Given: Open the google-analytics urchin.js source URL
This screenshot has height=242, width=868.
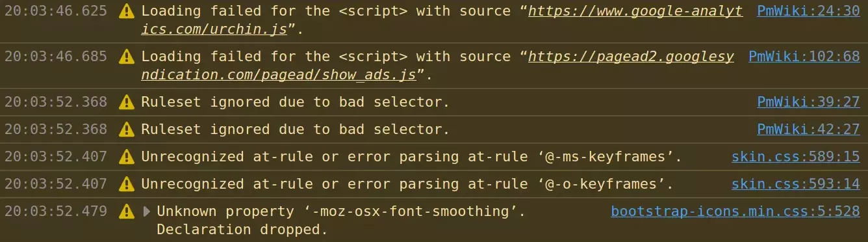Looking at the screenshot, I should pyautogui.click(x=442, y=20).
